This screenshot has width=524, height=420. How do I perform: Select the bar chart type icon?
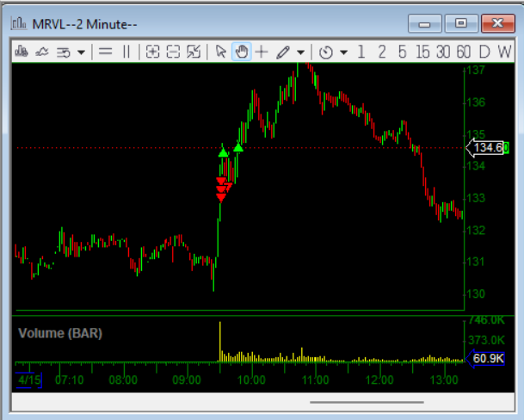[22, 52]
